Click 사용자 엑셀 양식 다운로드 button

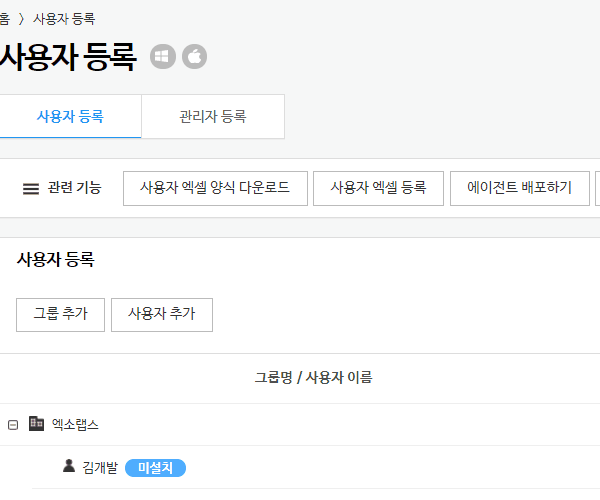[x=215, y=188]
